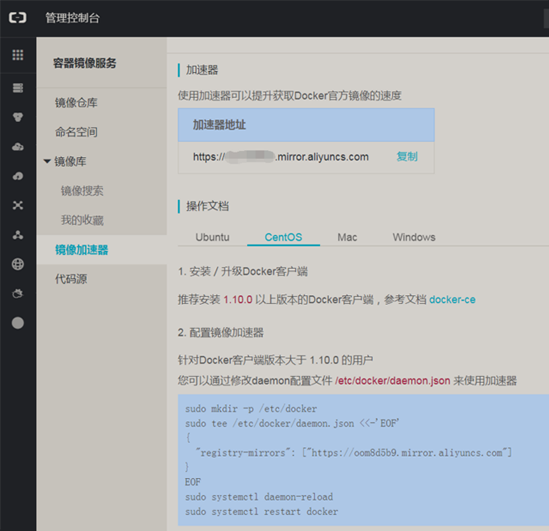Image resolution: width=549 pixels, height=531 pixels.
Task: Switch to the Ubuntu tab
Action: 212,237
